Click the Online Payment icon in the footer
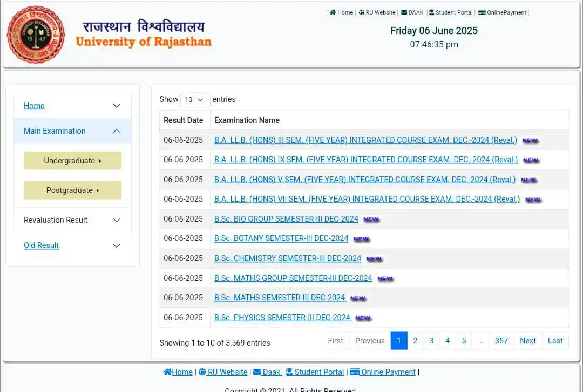Image resolution: width=583 pixels, height=392 pixels. coord(356,372)
